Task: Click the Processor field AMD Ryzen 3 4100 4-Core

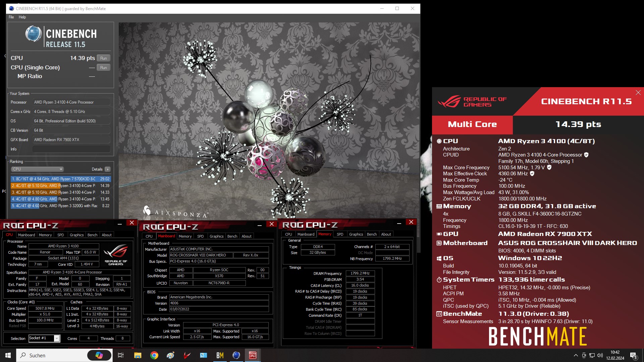Action: [x=71, y=102]
